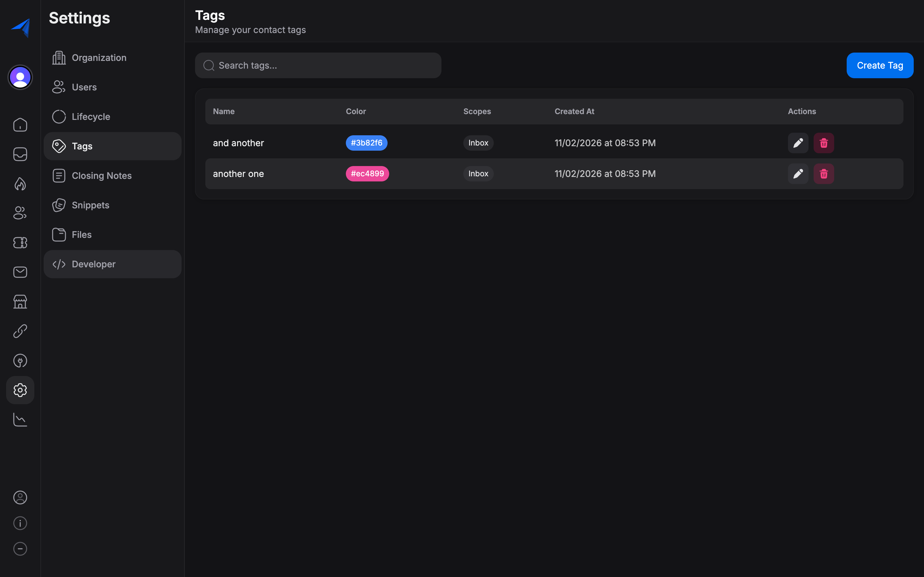The width and height of the screenshot is (924, 577).
Task: Go to Closing Notes settings
Action: [x=102, y=176]
